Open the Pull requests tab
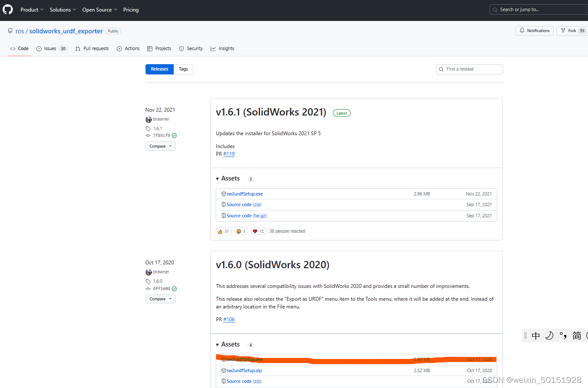 coord(92,49)
